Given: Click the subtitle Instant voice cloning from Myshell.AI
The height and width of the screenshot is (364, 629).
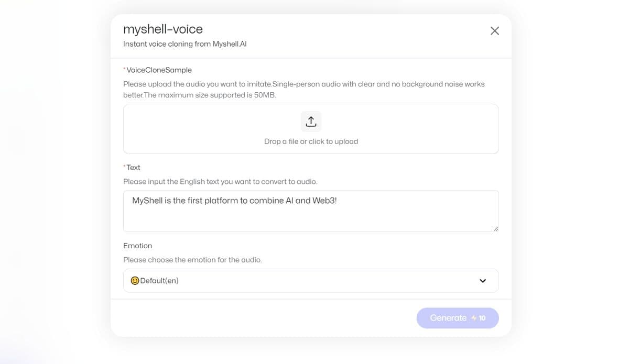Looking at the screenshot, I should [x=185, y=44].
